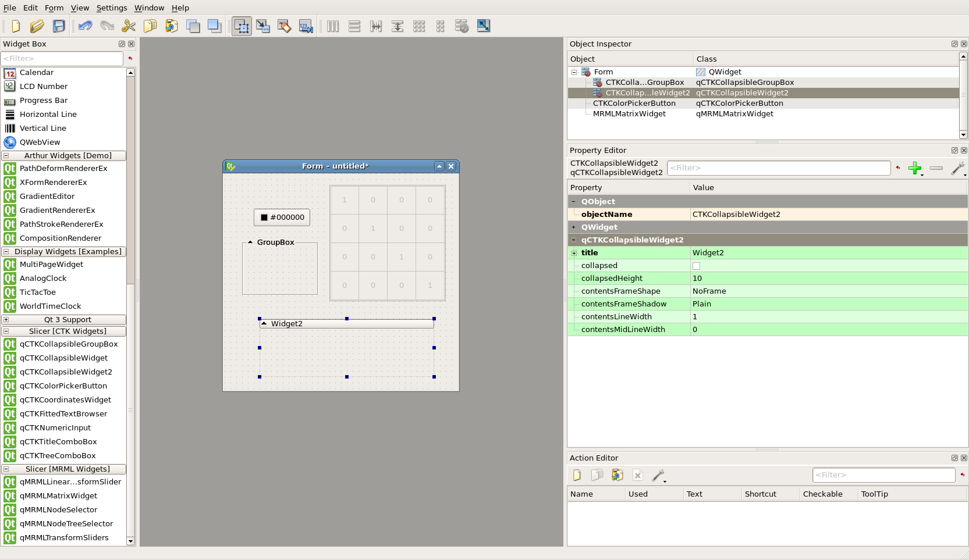Expand the QWidget property group
Screen dimensions: 969x560
coord(574,227)
